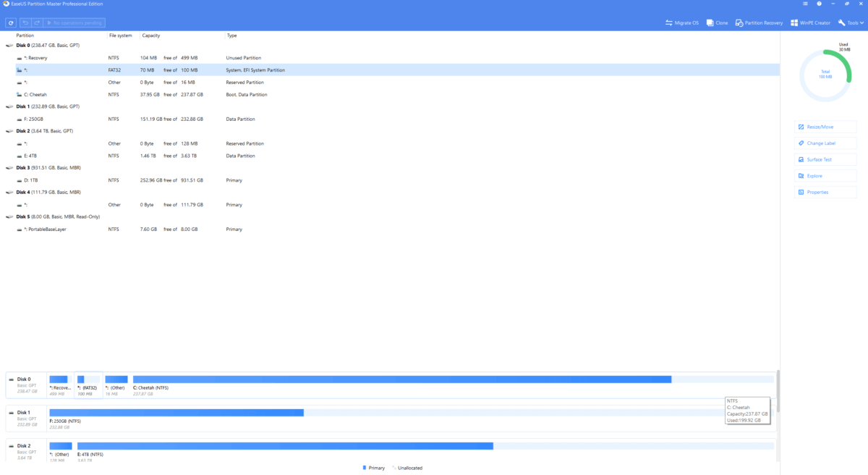Screen dimensions: 868x475
Task: Select the Recovery partition row
Action: pyautogui.click(x=391, y=58)
